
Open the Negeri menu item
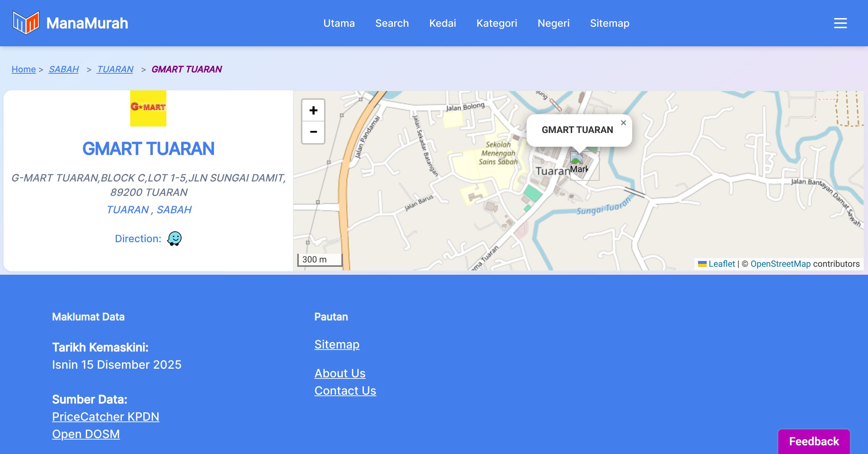tap(553, 23)
